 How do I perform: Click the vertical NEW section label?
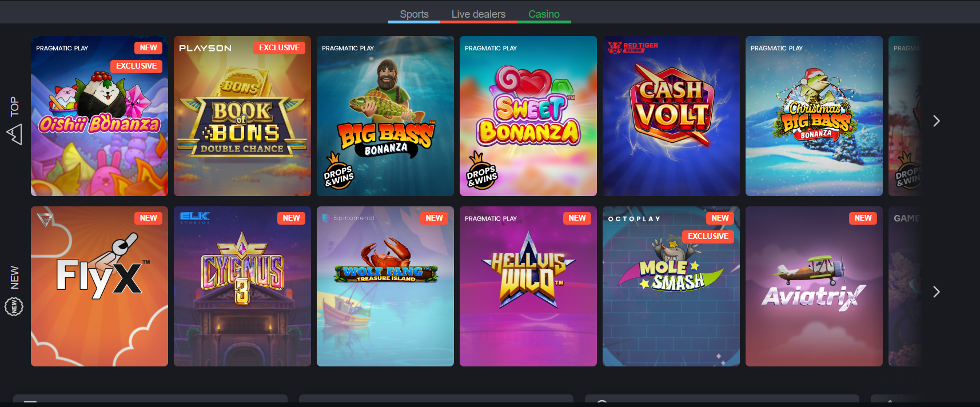pyautogui.click(x=14, y=278)
